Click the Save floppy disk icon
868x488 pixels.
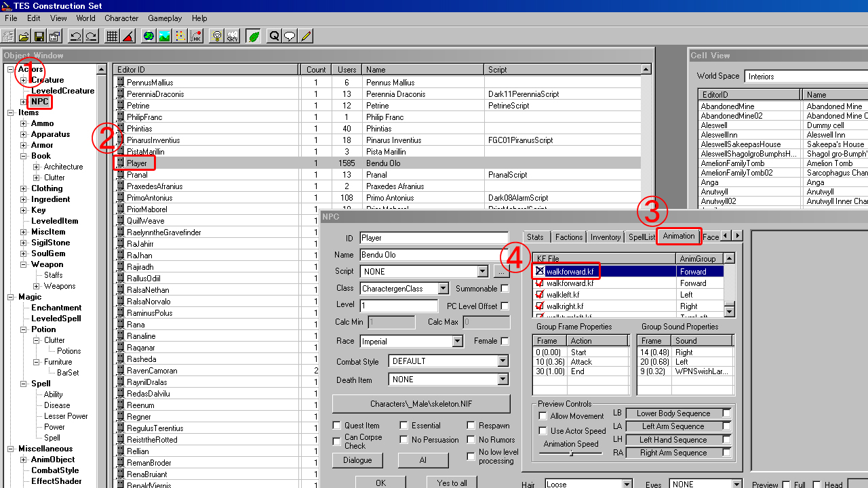click(39, 36)
